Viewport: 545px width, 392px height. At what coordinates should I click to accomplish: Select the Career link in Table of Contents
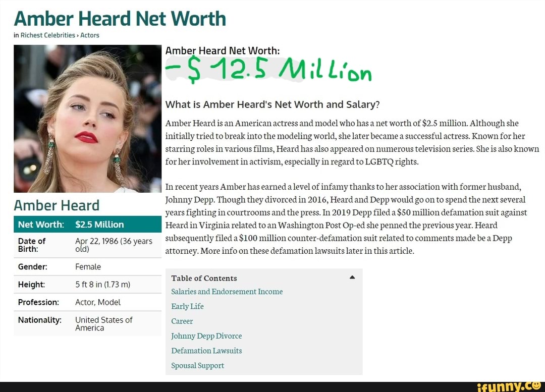(182, 321)
